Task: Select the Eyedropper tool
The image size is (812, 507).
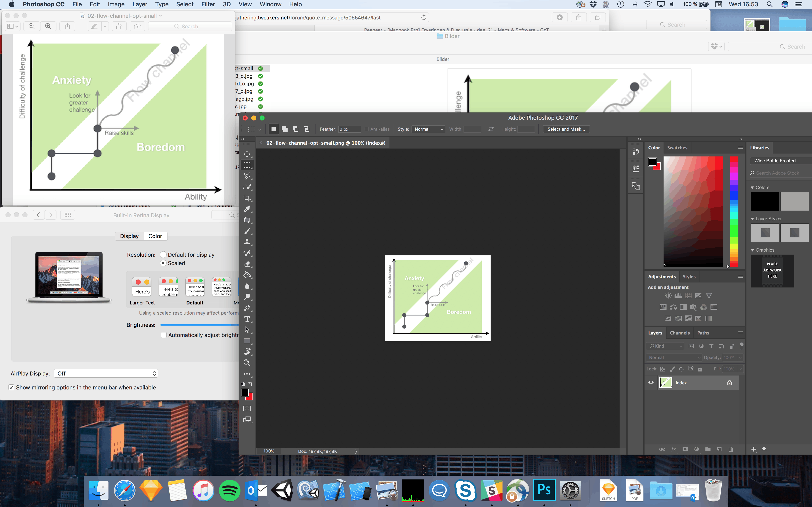Action: pyautogui.click(x=247, y=209)
